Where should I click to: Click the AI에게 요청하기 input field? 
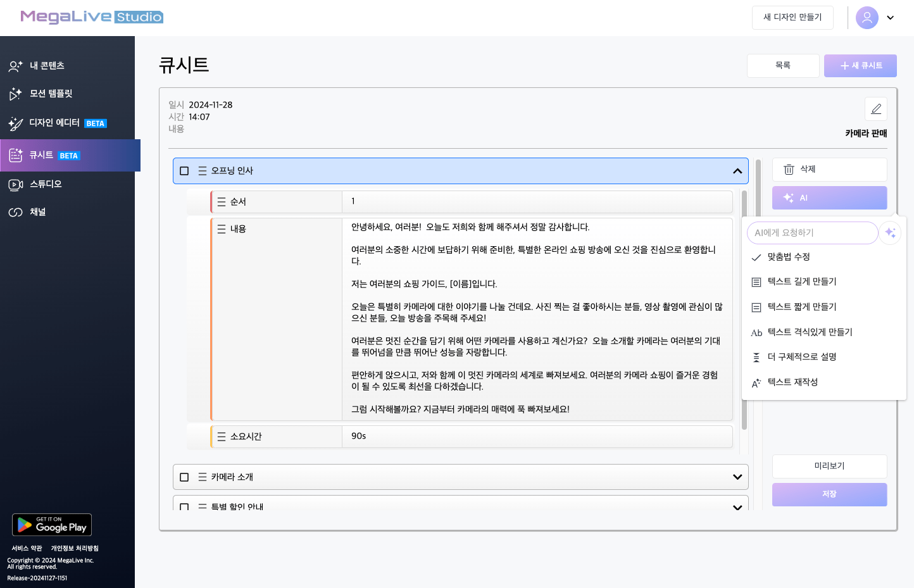point(811,233)
